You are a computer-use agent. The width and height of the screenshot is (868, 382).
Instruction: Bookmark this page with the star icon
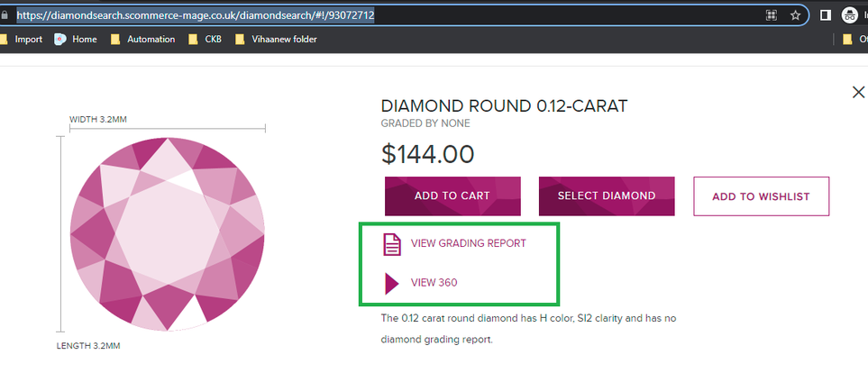click(x=795, y=14)
